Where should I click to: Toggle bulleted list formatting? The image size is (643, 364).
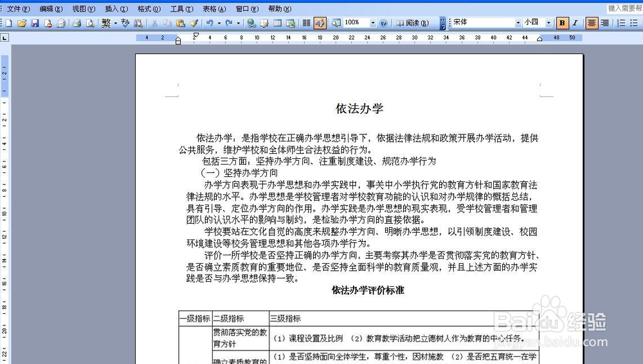coord(634,23)
